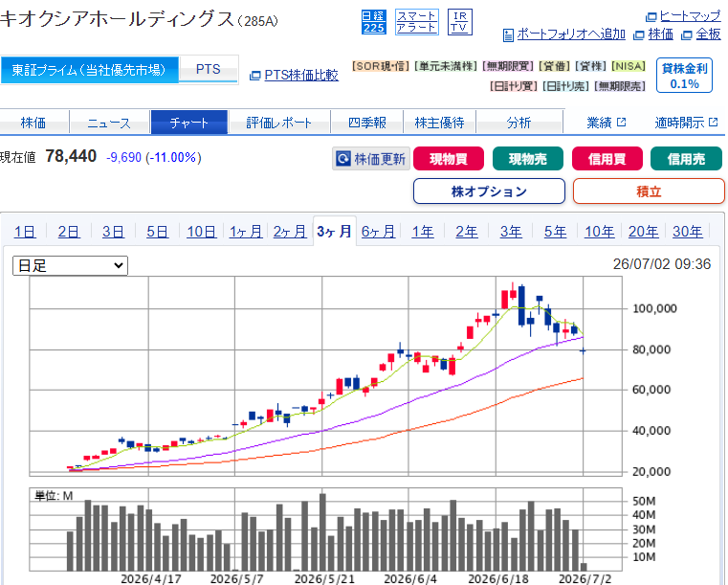Click the window icon beside ヒートマップ
This screenshot has height=585, width=728.
pyautogui.click(x=651, y=17)
